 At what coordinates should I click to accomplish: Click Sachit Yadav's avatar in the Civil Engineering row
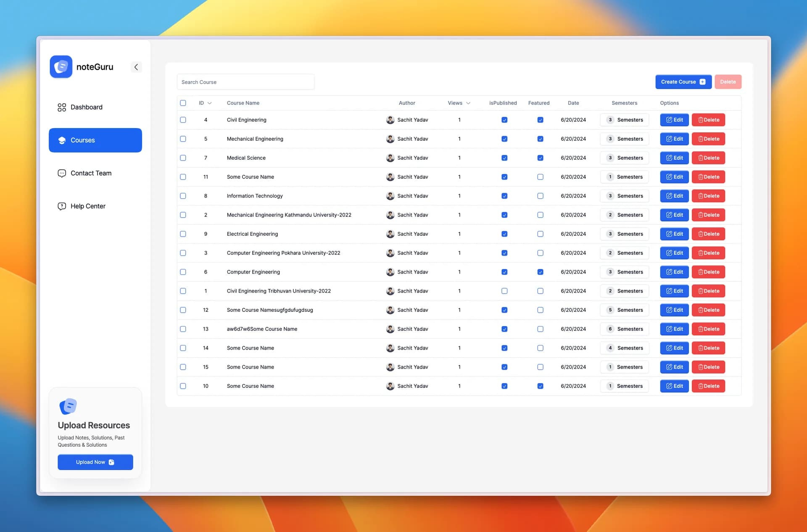coord(390,120)
